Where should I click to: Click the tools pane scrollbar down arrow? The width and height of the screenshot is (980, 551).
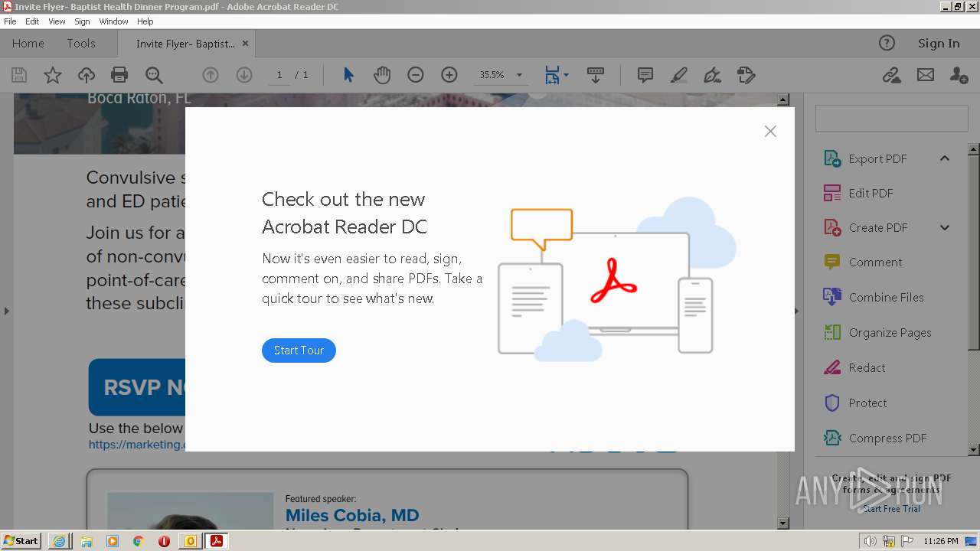[974, 451]
